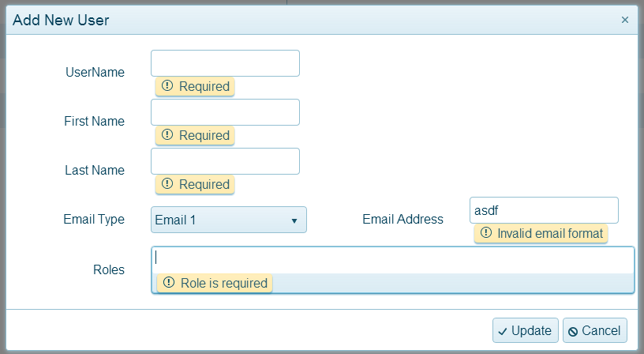Click the Invalid email format message

point(549,233)
